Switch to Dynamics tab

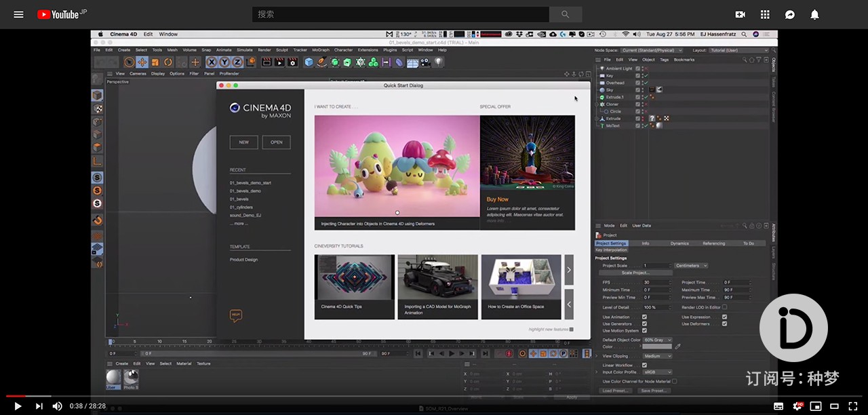pos(679,243)
